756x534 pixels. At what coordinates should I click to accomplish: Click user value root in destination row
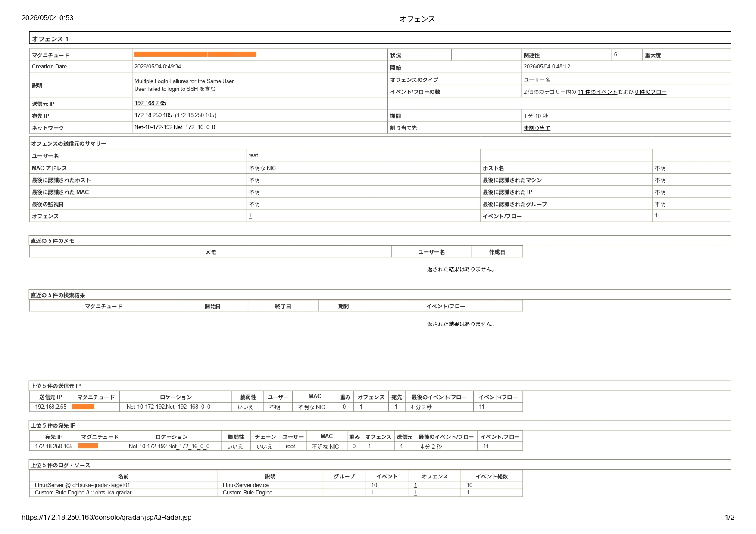coord(291,447)
